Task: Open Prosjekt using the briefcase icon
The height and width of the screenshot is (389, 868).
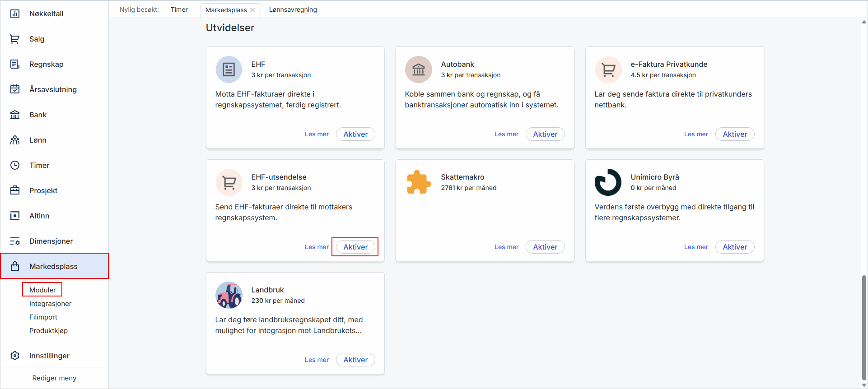Action: (x=15, y=190)
